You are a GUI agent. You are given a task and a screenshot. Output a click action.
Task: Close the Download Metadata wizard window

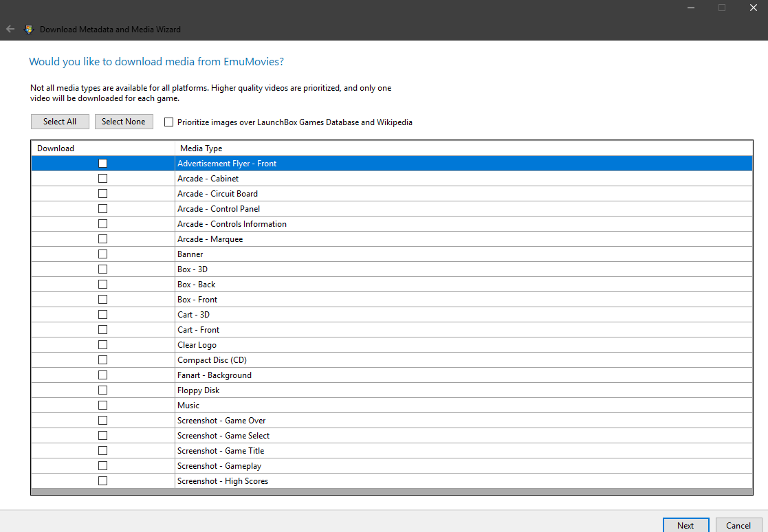pyautogui.click(x=754, y=8)
